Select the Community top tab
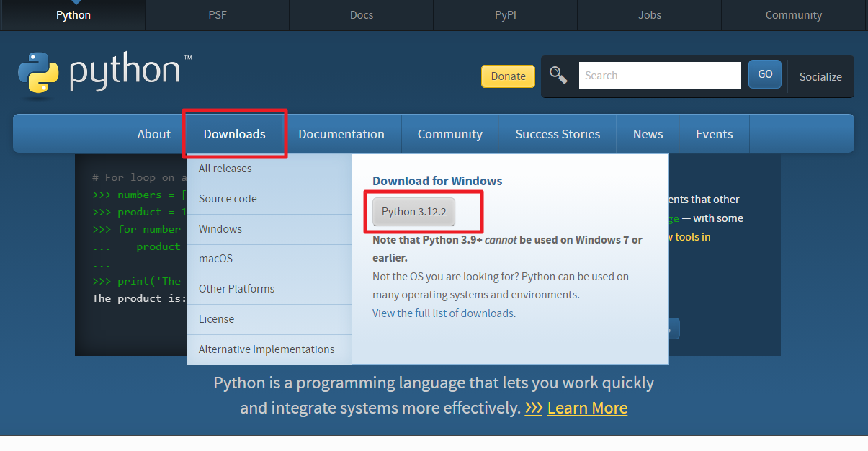 (x=794, y=14)
